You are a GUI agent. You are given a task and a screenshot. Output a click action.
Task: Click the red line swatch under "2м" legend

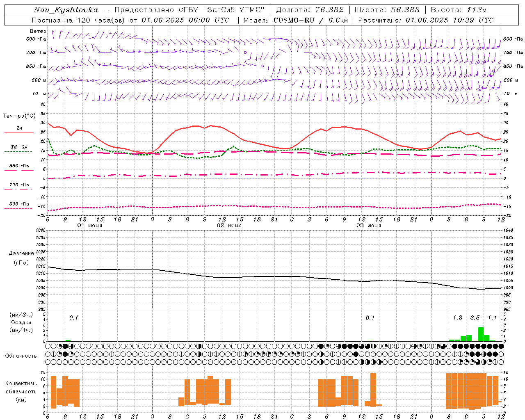click(19, 132)
